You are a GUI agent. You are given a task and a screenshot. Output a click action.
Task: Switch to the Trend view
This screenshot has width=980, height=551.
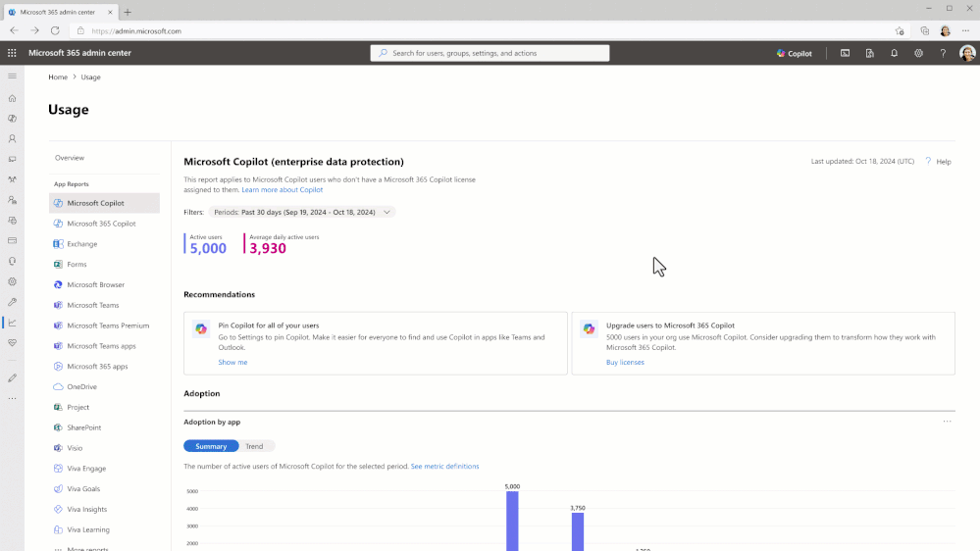click(254, 446)
